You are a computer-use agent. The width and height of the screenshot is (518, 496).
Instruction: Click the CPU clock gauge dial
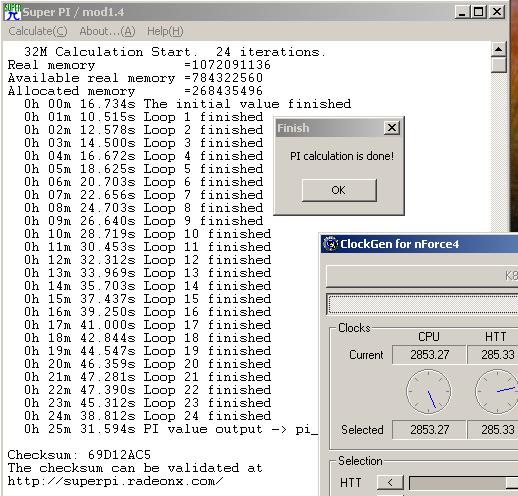click(429, 392)
